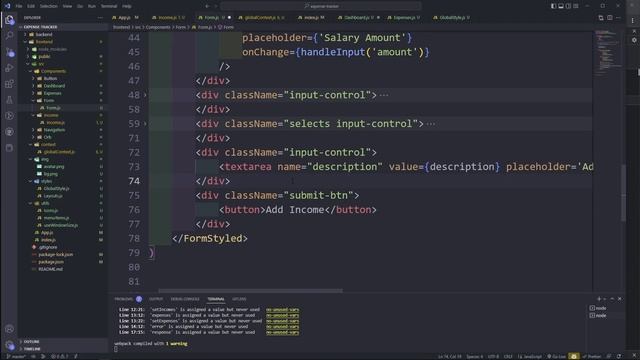This screenshot has height=360, width=640.
Task: Click the code minimap preview
Action: tap(608, 53)
